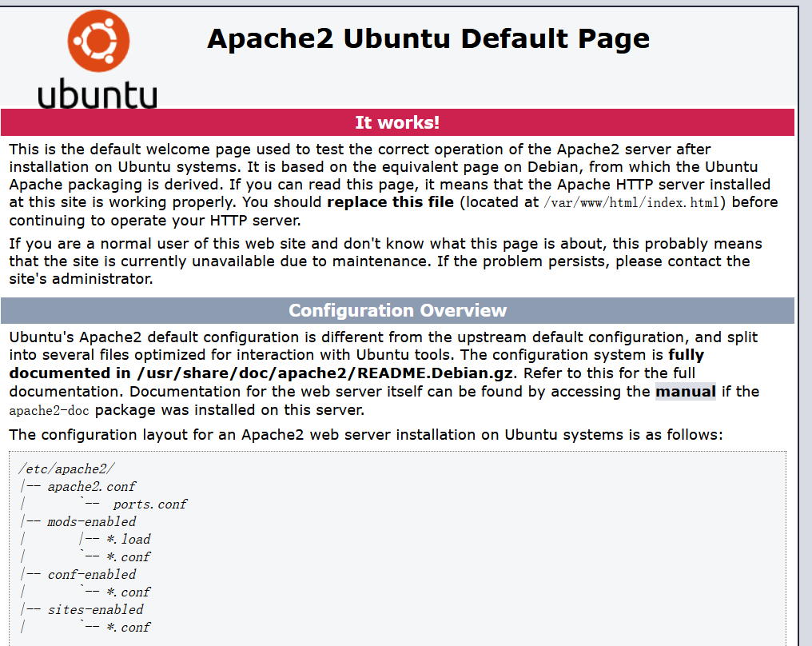Click the mods-enabled tree entry
Screen dimensions: 812x646
click(x=92, y=521)
